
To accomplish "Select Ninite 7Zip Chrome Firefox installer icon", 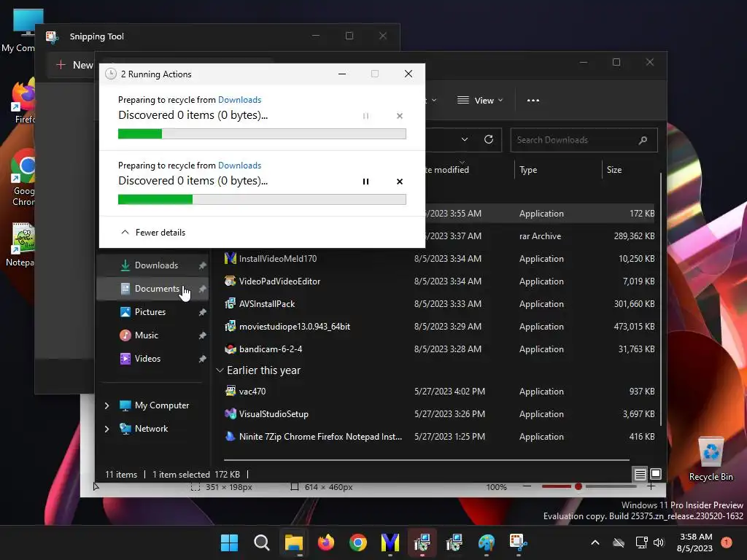I will coord(231,436).
